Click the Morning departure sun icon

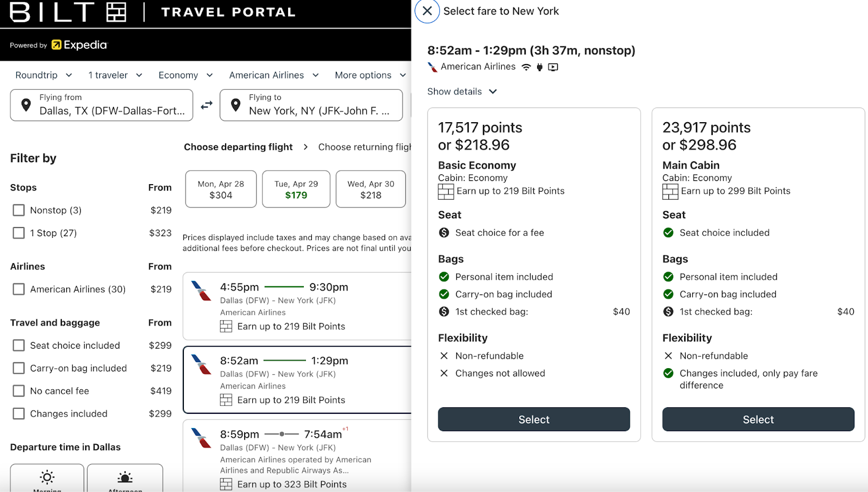tap(47, 477)
